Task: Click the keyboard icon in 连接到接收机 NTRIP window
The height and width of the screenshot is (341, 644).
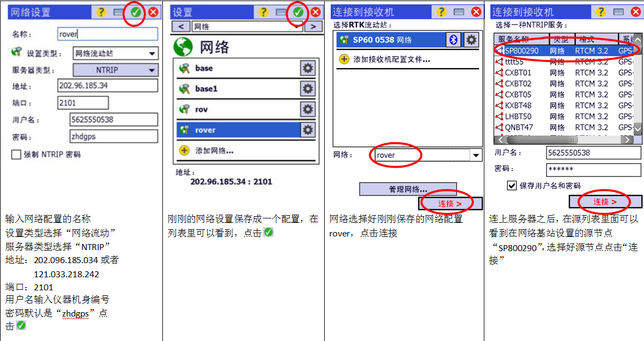Action: tap(618, 12)
